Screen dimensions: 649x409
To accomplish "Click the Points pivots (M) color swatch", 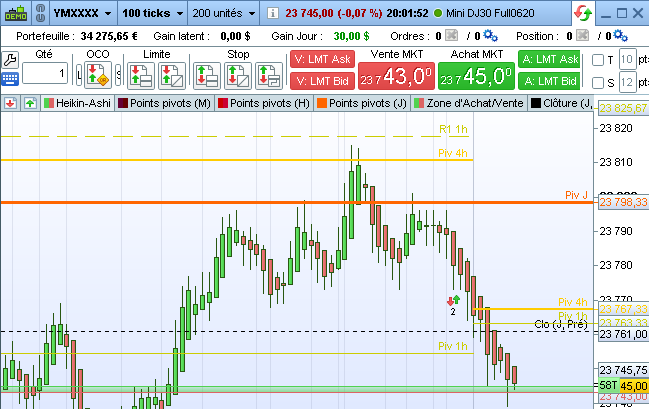I will (123, 103).
